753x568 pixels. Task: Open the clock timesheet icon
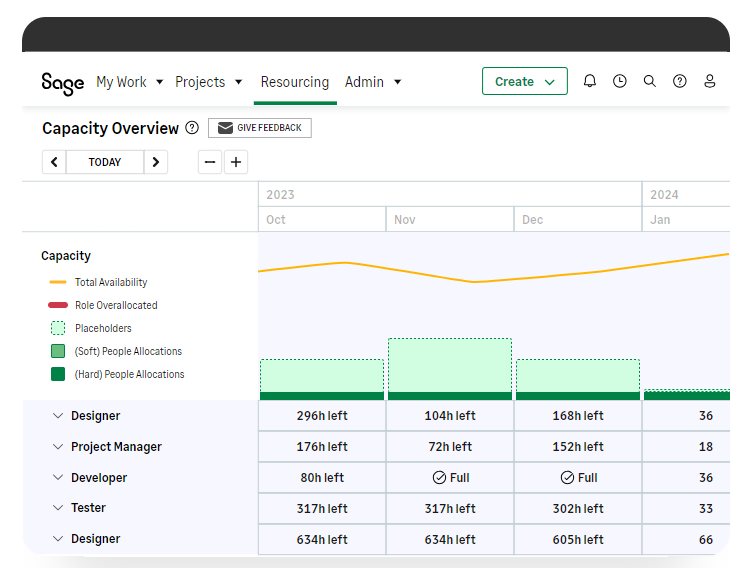coord(620,82)
